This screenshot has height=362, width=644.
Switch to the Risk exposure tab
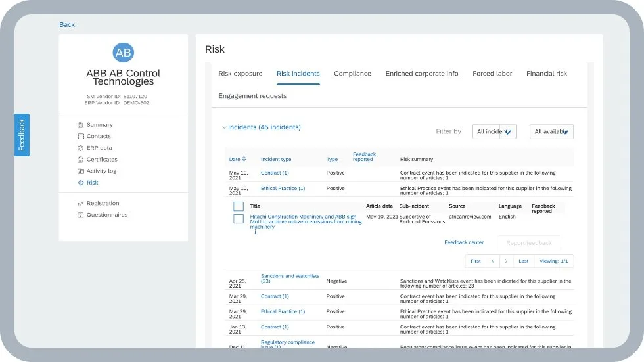(241, 74)
